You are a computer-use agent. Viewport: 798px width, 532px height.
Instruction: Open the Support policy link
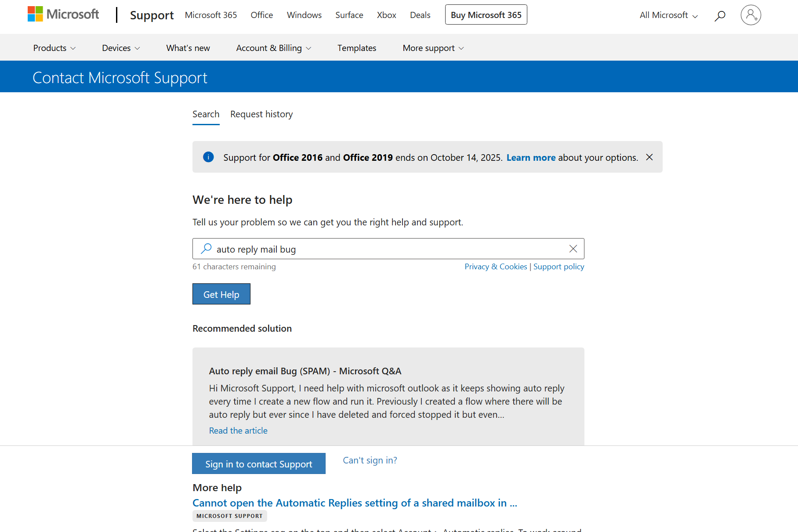[559, 267]
